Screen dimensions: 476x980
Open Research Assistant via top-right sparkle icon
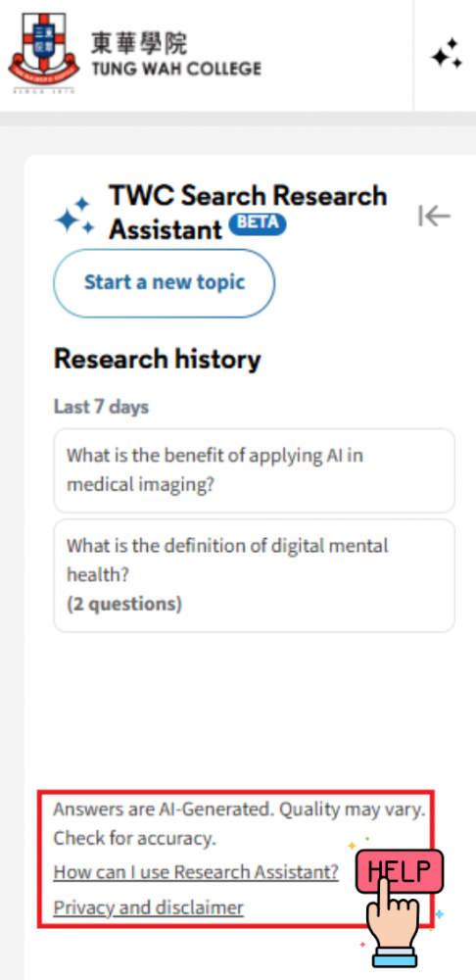tap(447, 56)
